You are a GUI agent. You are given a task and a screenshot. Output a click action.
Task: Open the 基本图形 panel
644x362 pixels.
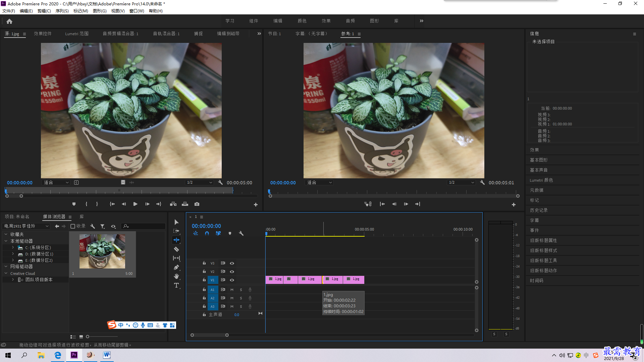click(x=539, y=160)
